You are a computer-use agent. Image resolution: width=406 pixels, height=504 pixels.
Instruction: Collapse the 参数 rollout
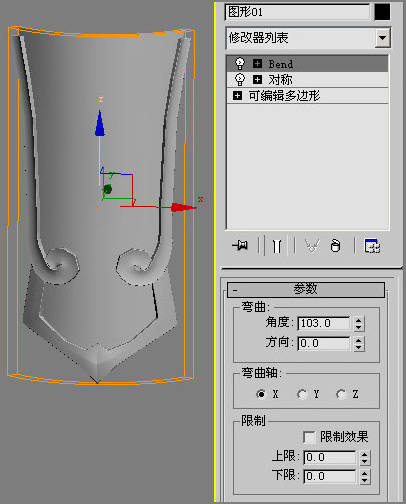tap(306, 289)
